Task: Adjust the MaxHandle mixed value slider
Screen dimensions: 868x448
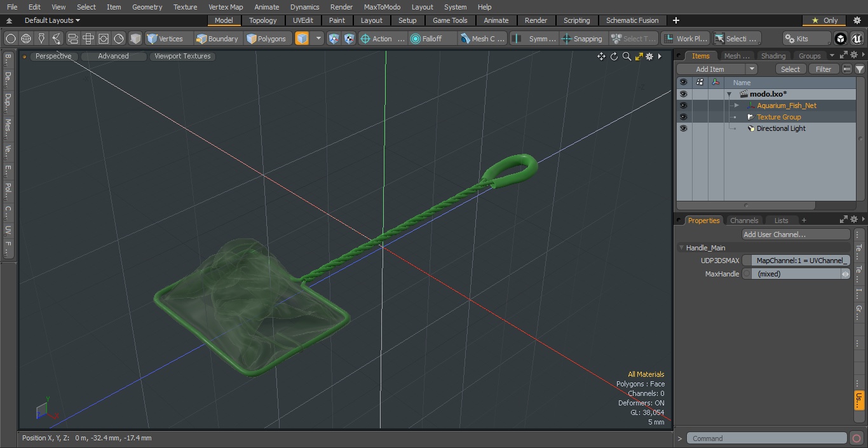Action: point(801,274)
